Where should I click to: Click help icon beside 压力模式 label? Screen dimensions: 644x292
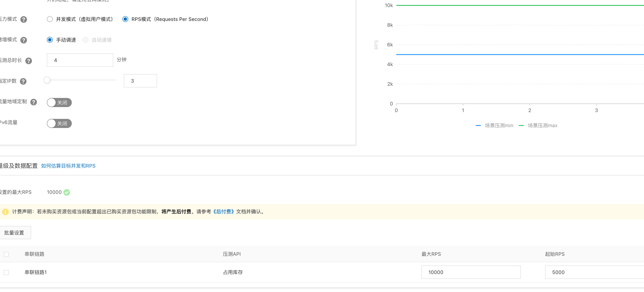[x=23, y=19]
